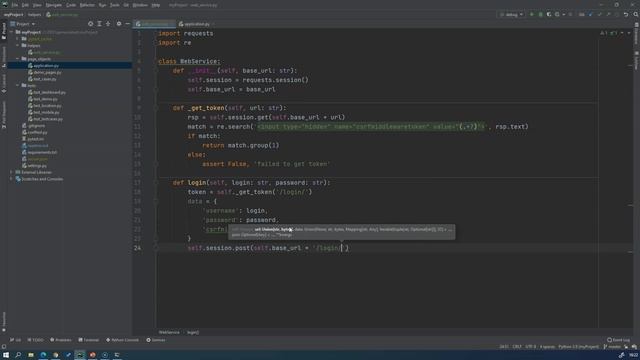The height and width of the screenshot is (360, 640).
Task: Open the Project tool window side tab
Action: 4,31
